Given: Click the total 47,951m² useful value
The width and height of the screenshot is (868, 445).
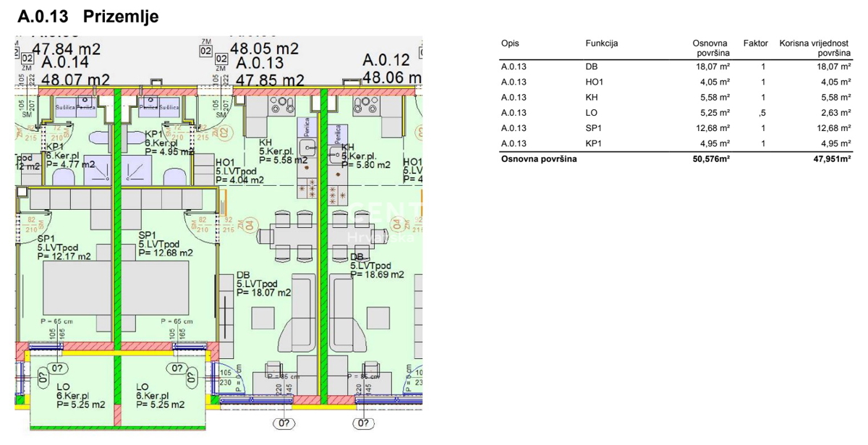Looking at the screenshot, I should point(829,159).
